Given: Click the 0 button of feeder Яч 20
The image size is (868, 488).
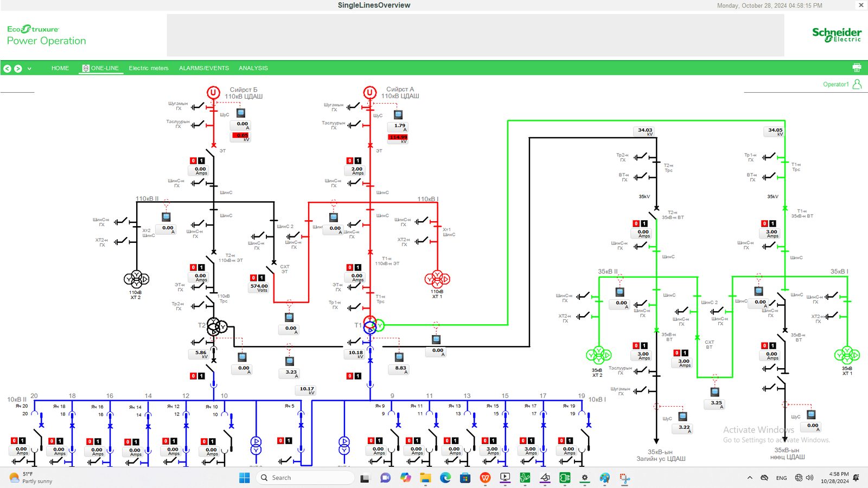Looking at the screenshot, I should coord(14,441).
